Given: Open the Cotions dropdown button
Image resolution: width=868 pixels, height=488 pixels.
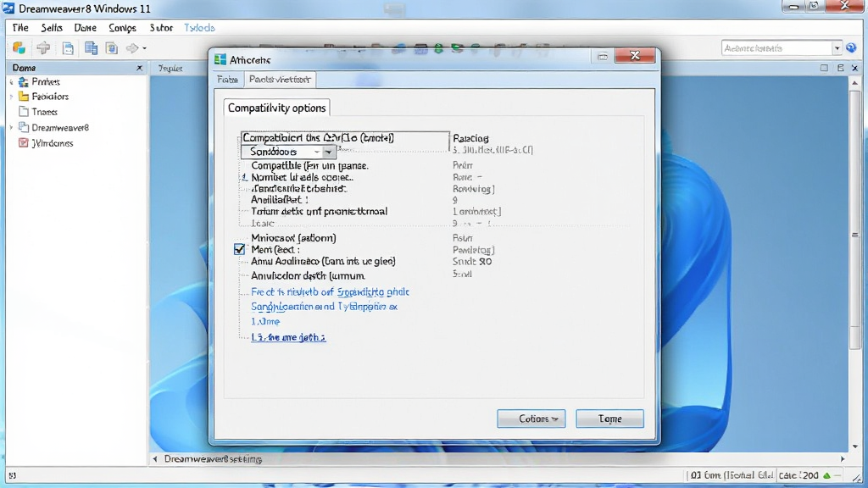Looking at the screenshot, I should [531, 419].
